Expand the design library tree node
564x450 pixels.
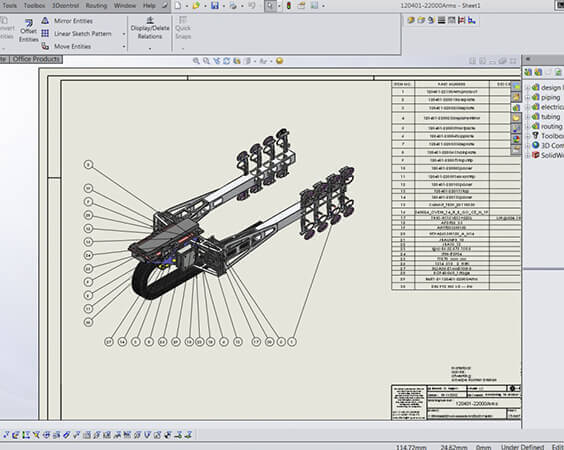click(x=527, y=88)
